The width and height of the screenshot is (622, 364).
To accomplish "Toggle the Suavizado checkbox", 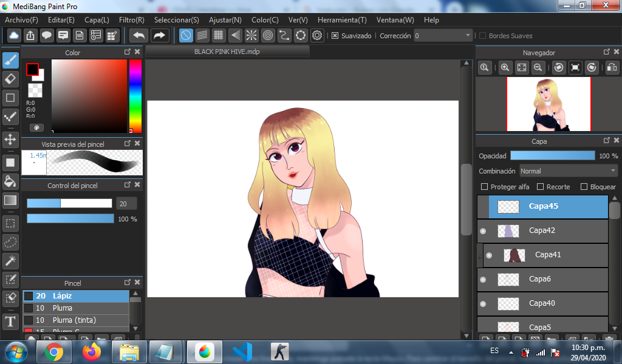I will tap(335, 36).
